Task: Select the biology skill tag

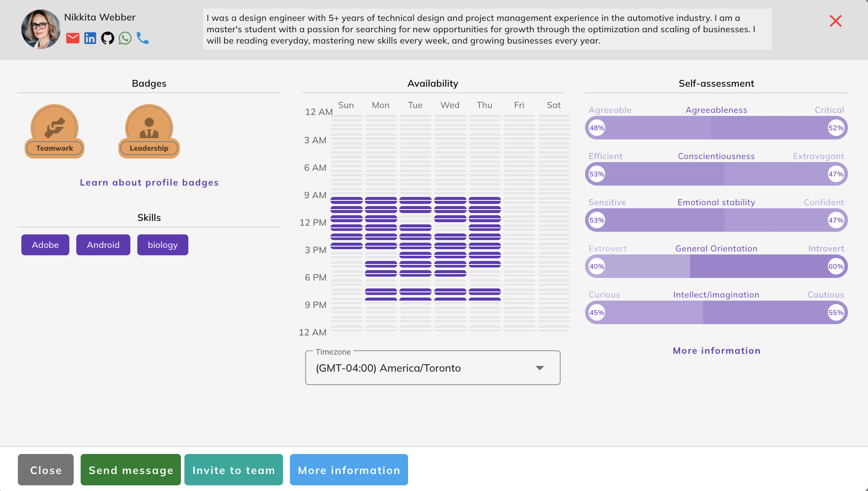Action: [163, 245]
